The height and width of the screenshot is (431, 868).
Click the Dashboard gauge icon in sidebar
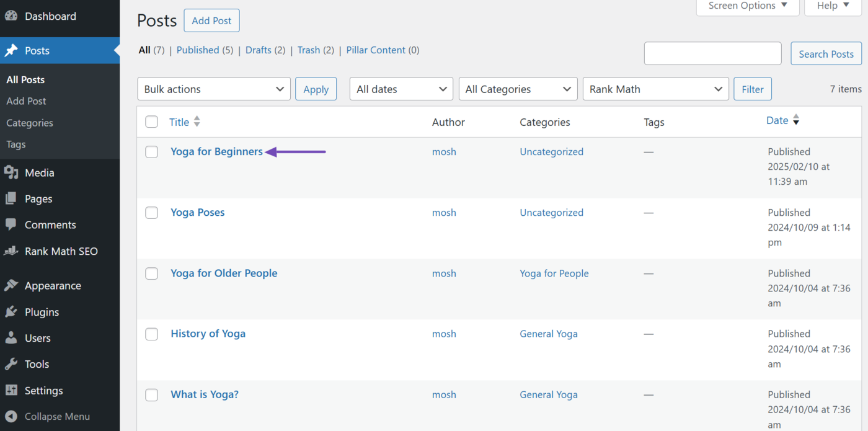(11, 16)
